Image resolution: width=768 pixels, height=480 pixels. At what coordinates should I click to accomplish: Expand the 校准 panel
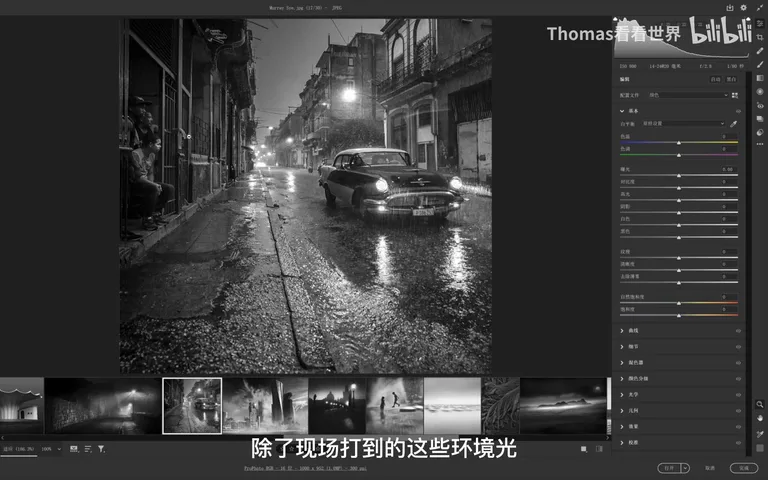pyautogui.click(x=622, y=443)
